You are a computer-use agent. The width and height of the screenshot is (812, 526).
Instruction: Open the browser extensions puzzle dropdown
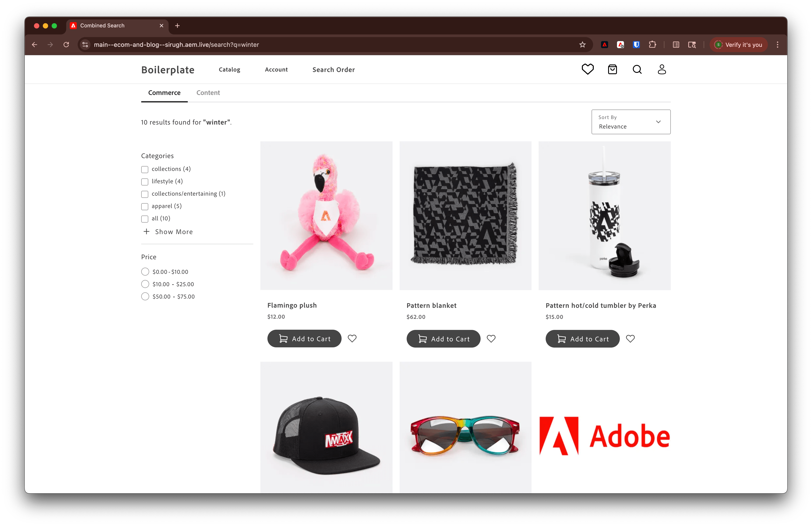tap(652, 45)
